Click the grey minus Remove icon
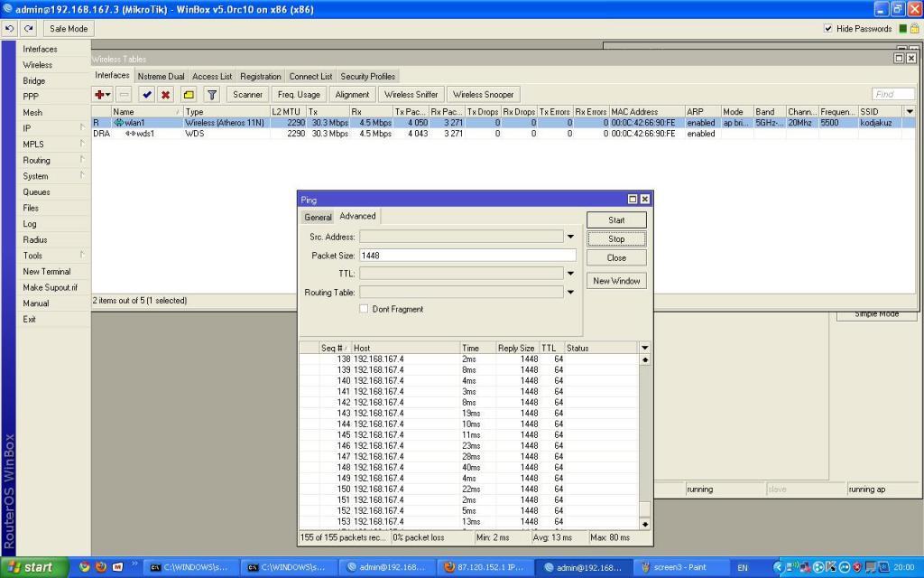This screenshot has height=578, width=924. [124, 95]
